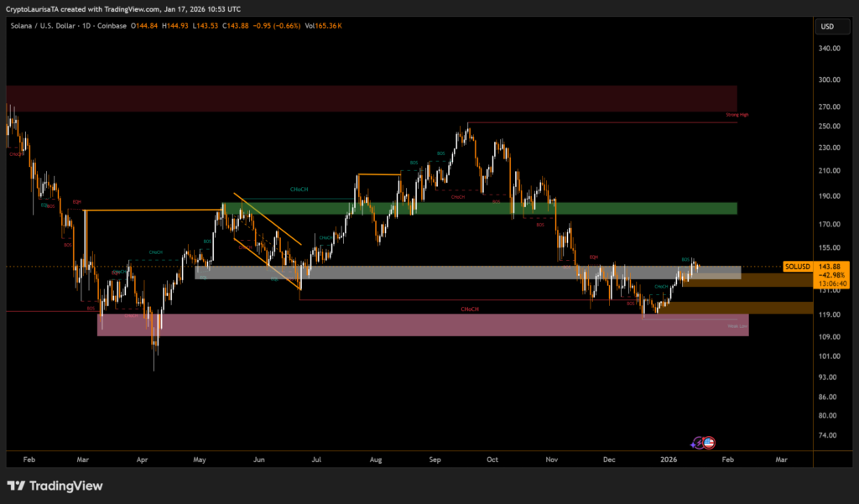The image size is (859, 504).
Task: Click the red CHoCH label above pink zone
Action: [470, 309]
